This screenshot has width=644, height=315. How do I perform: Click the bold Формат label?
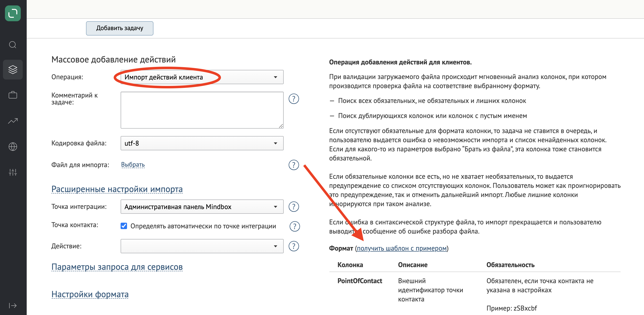(x=341, y=248)
